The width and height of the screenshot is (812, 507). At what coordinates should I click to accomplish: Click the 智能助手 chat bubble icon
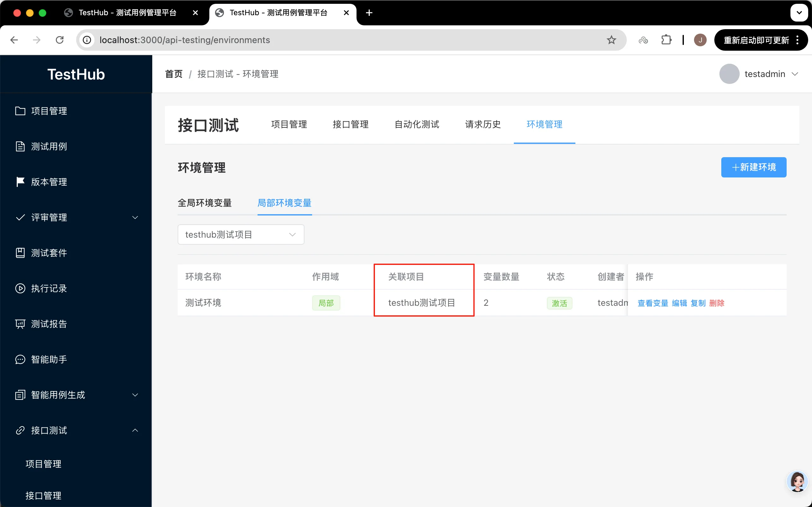click(x=20, y=359)
